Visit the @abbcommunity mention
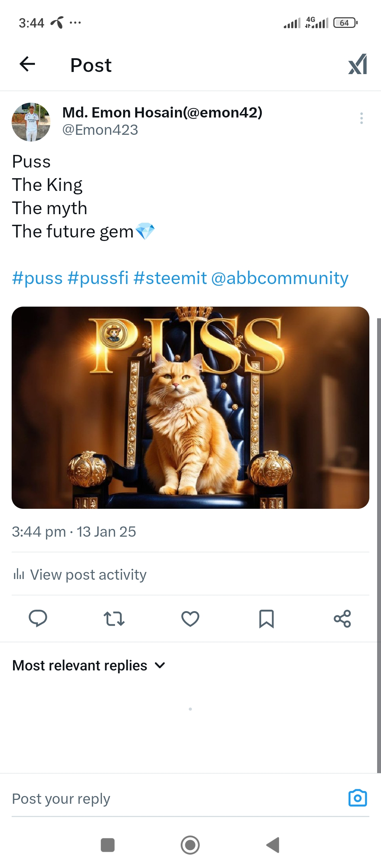 click(x=280, y=278)
